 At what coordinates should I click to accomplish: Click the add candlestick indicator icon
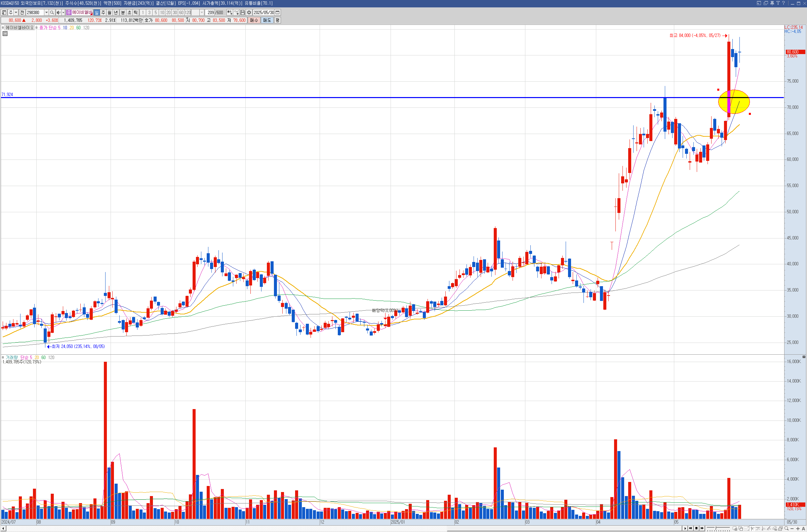pos(230,12)
